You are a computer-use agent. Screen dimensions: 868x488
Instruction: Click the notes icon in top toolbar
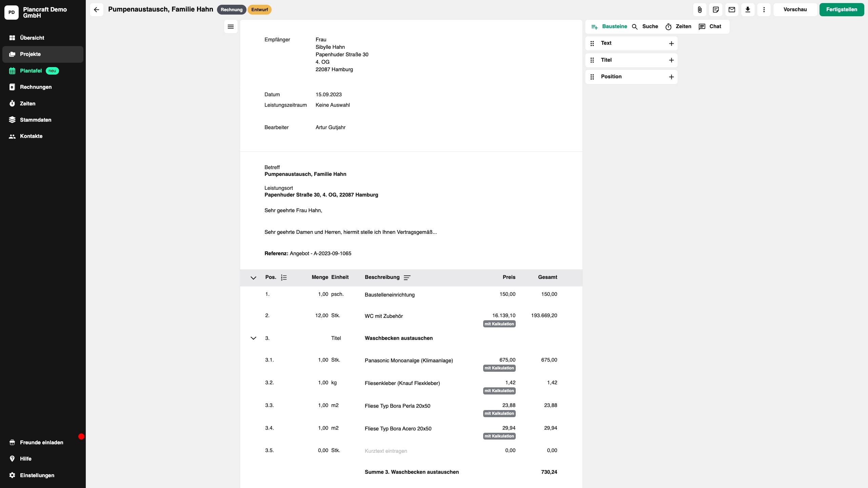point(716,9)
